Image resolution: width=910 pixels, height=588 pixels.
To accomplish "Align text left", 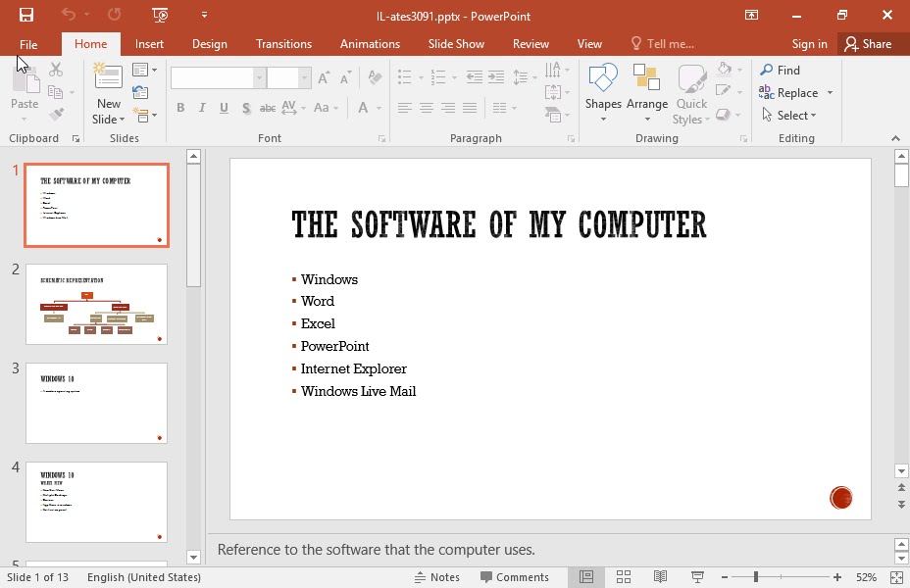I will 405,108.
